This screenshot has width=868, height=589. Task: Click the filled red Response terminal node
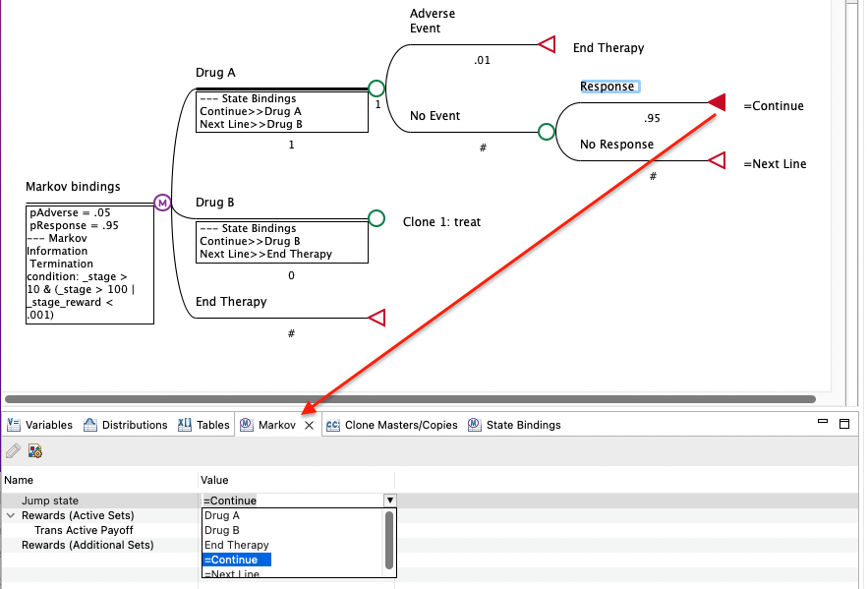(717, 102)
